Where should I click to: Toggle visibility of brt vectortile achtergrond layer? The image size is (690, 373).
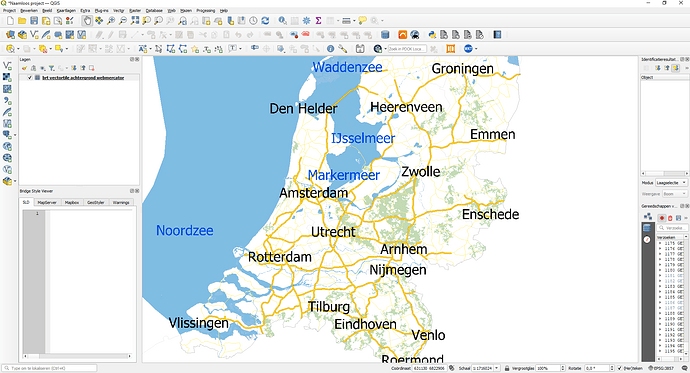(x=29, y=77)
